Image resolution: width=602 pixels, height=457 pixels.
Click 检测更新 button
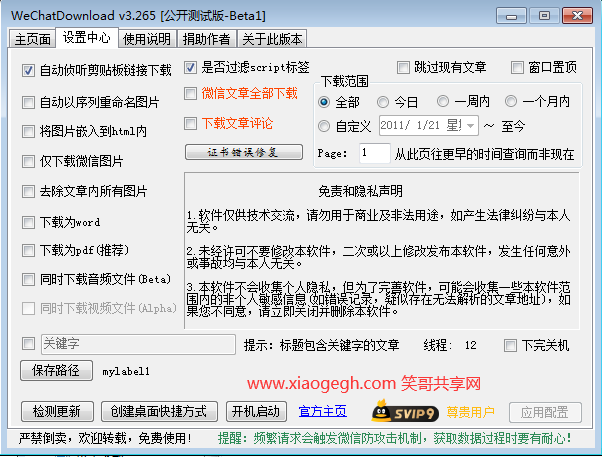[57, 412]
